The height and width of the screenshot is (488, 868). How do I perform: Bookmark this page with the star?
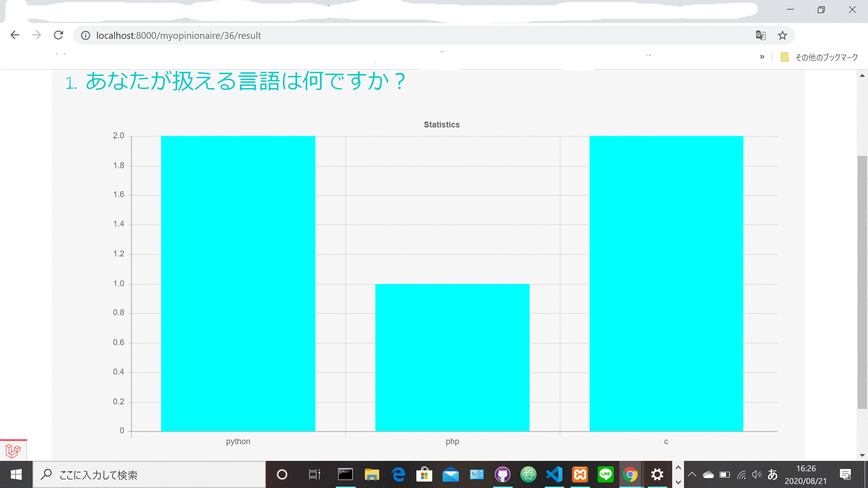[x=783, y=35]
